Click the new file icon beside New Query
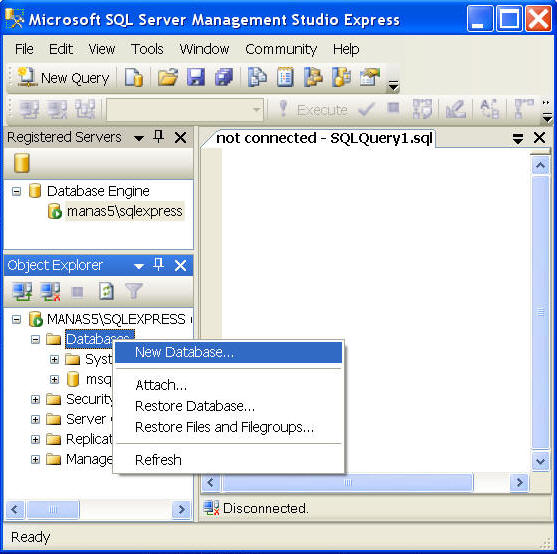The height and width of the screenshot is (554, 557). point(134,77)
